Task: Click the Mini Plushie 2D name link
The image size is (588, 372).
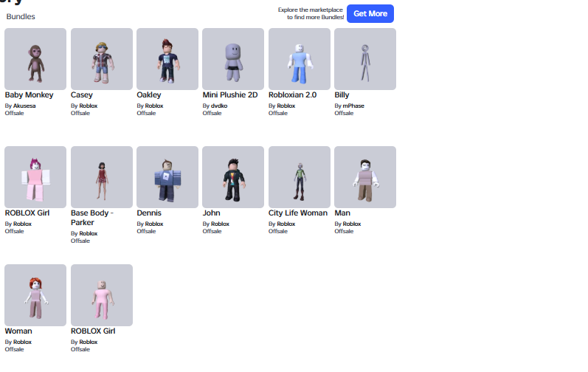Action: [x=230, y=95]
